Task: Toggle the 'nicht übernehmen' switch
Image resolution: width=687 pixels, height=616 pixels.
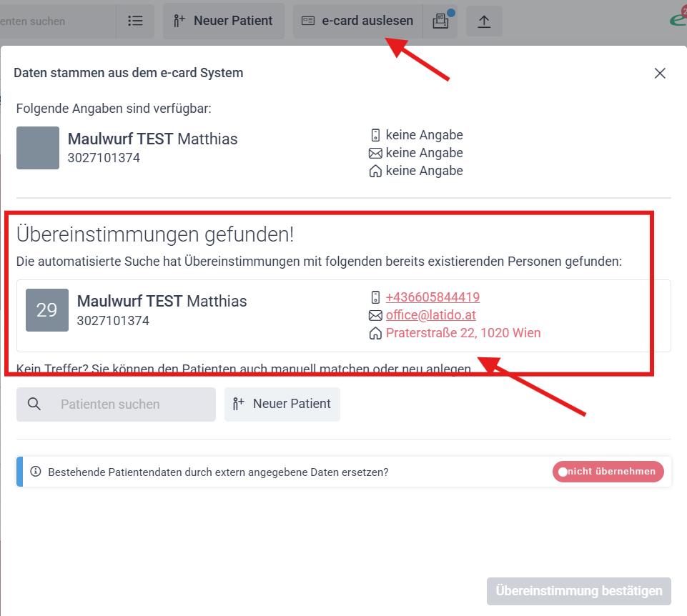Action: click(x=608, y=472)
